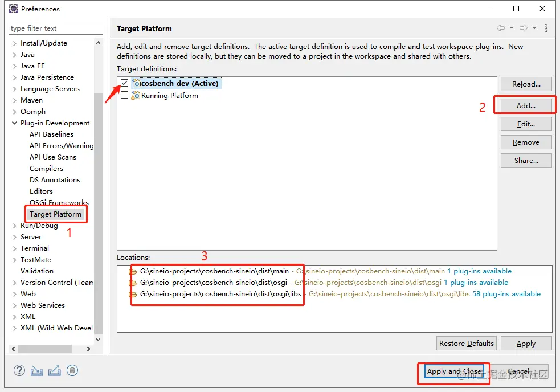Click the Edit... button

click(526, 124)
